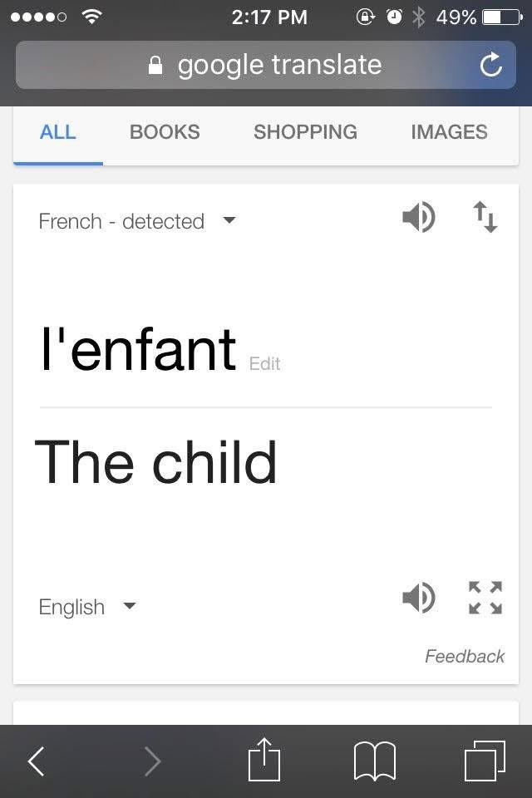
Task: Switch to the Shopping tab
Action: [305, 132]
